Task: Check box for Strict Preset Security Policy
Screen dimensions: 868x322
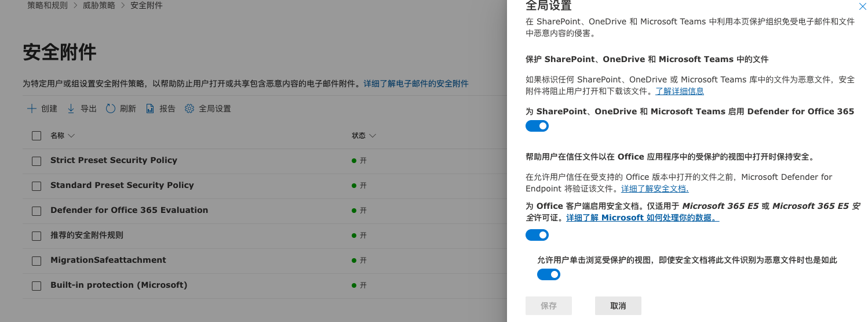Action: [37, 161]
